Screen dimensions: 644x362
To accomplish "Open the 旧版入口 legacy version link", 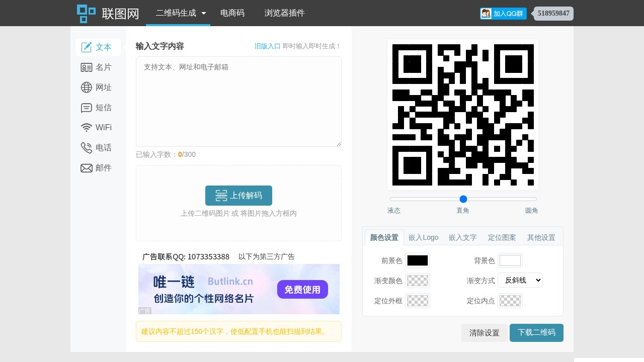I will [267, 46].
